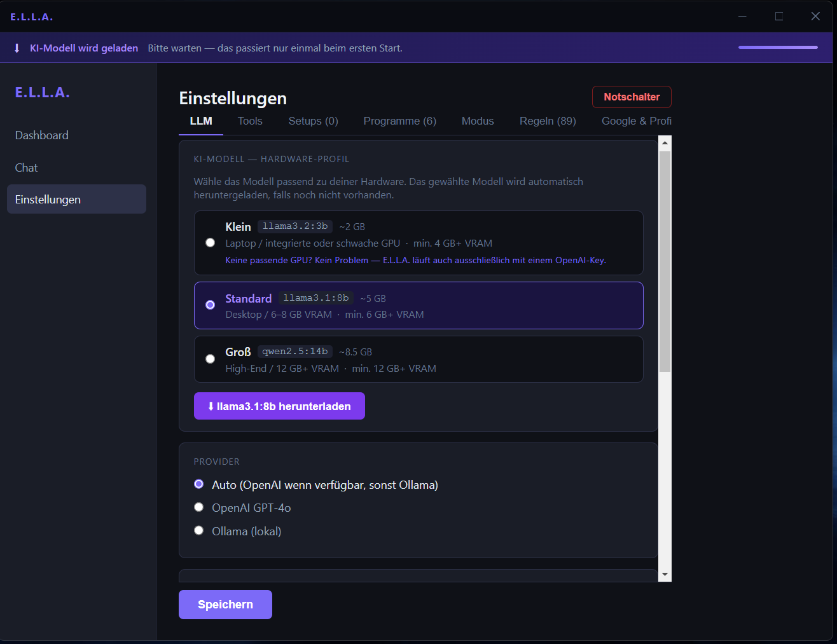Screen dimensions: 837x644
Task: Click the scrollbar down arrow
Action: click(665, 575)
